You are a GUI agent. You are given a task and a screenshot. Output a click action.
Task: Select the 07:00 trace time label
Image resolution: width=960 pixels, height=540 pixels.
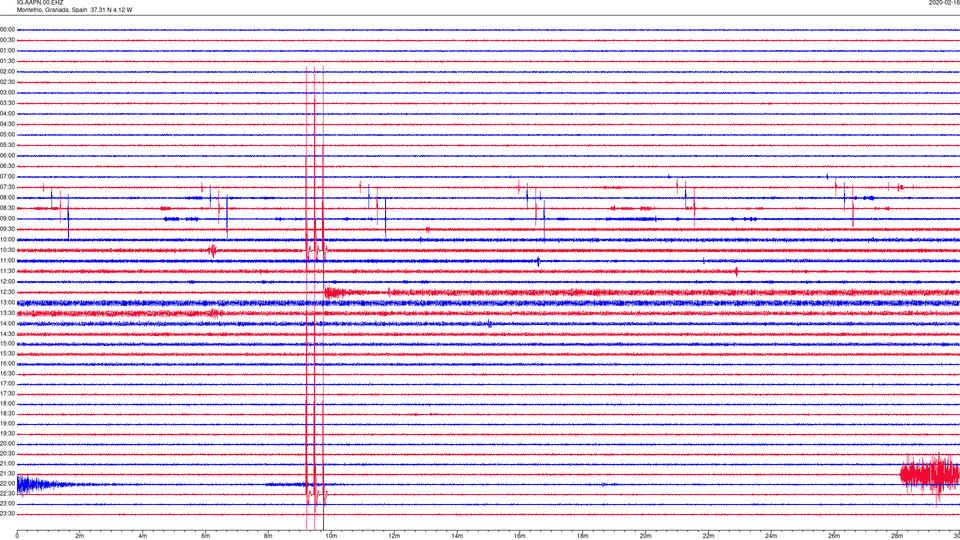(x=7, y=176)
